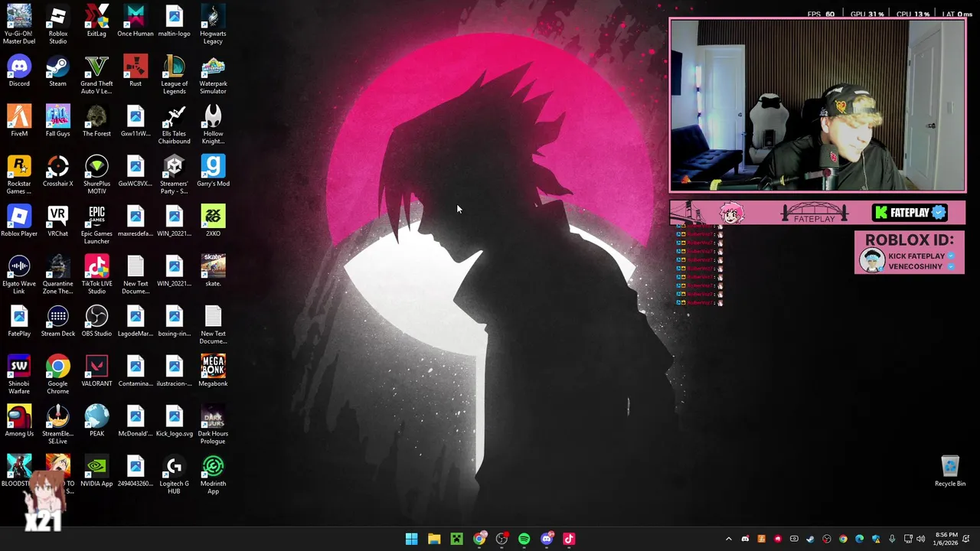This screenshot has height=551, width=980.
Task: Open File Explorer from the taskbar
Action: tap(434, 539)
